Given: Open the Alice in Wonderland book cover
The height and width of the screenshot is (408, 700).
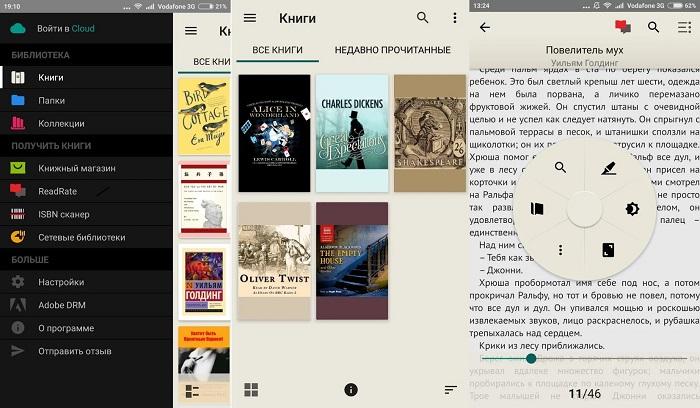Looking at the screenshot, I should pos(274,135).
